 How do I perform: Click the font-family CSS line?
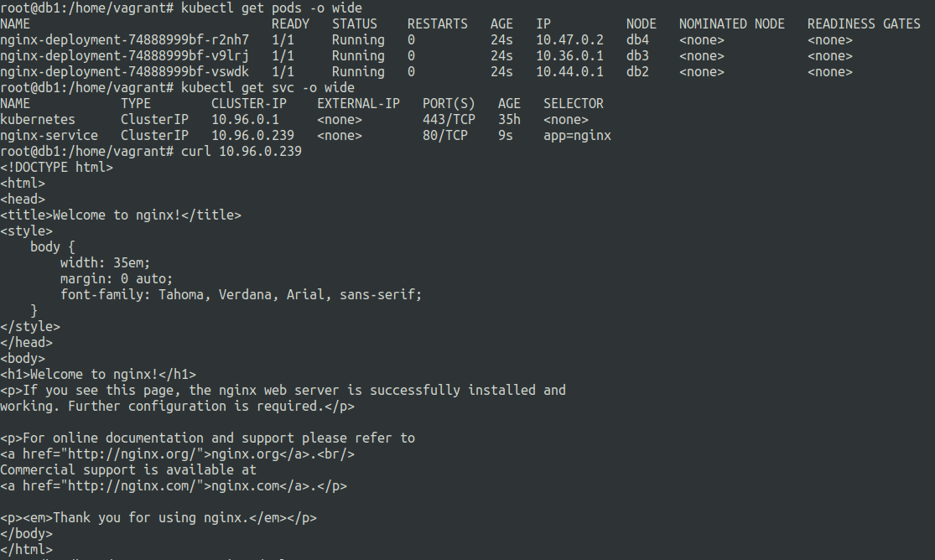click(x=241, y=295)
